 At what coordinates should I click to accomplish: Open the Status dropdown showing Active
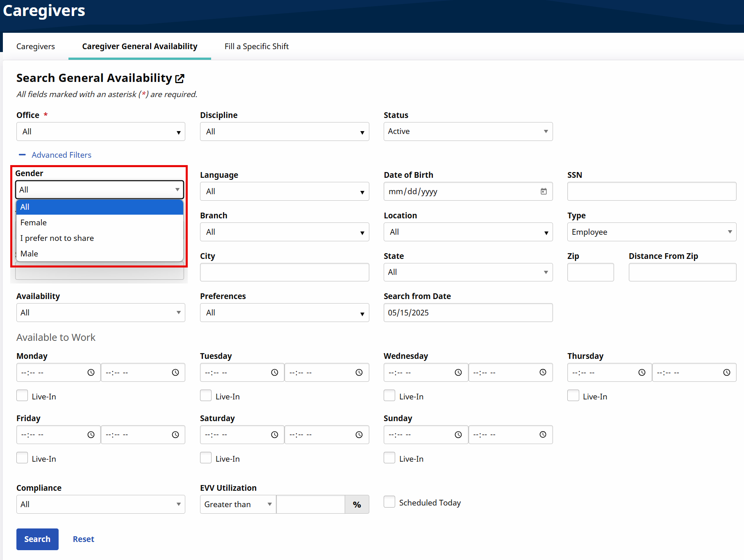point(468,131)
